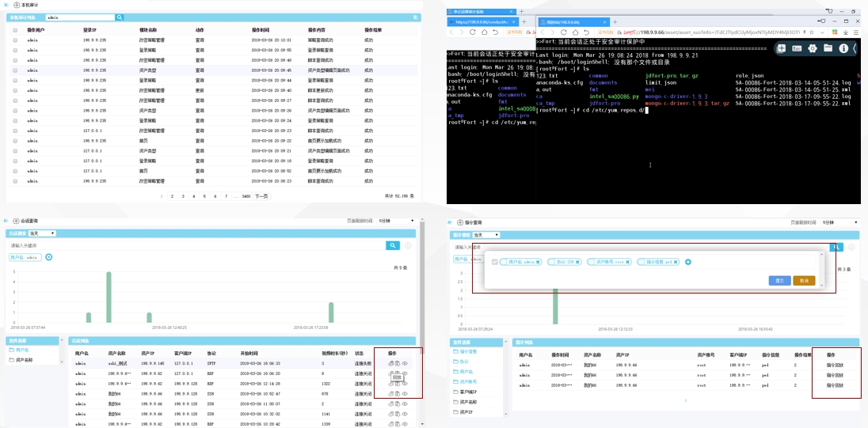Click replay icon in 18:06:33 session row
The height and width of the screenshot is (428, 868).
pyautogui.click(x=390, y=363)
